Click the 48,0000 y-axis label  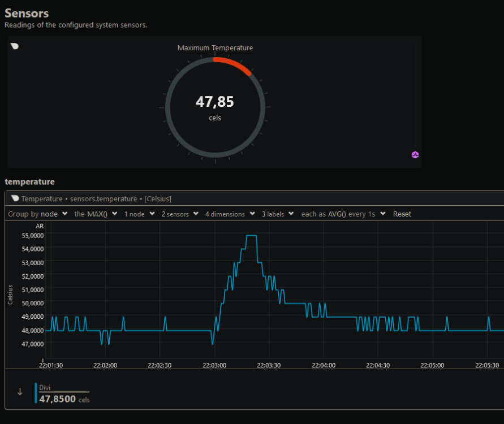[x=33, y=330]
